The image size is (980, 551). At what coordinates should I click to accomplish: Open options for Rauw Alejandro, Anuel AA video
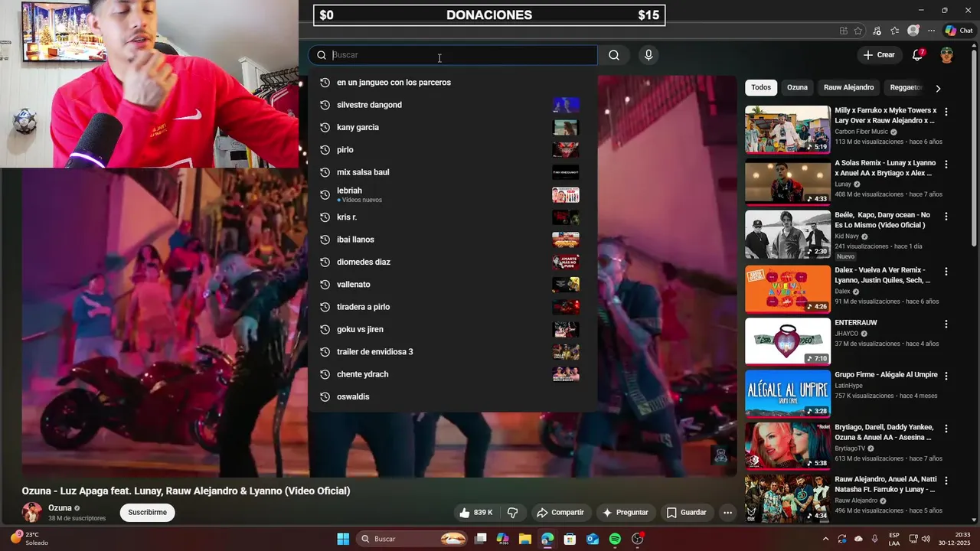click(946, 481)
